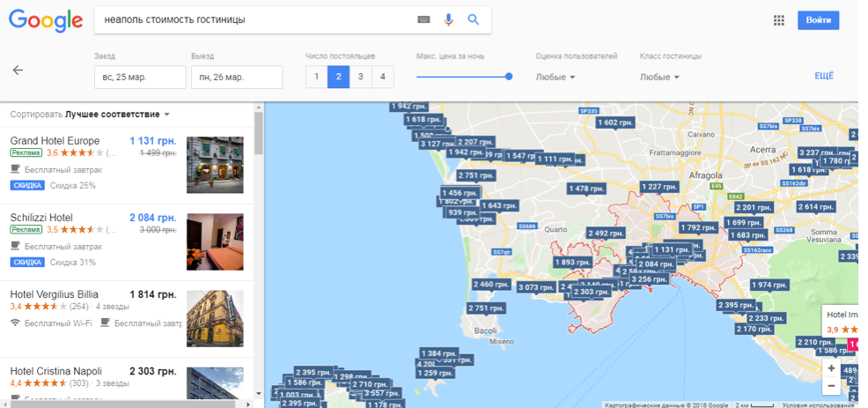868x408 pixels.
Task: Click the magnifying glass search icon
Action: pyautogui.click(x=474, y=20)
